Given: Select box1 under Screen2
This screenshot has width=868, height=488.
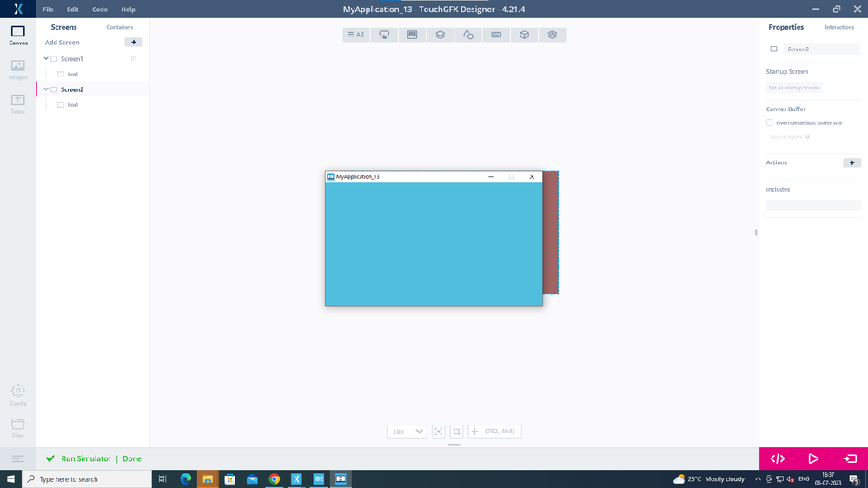Looking at the screenshot, I should [72, 104].
